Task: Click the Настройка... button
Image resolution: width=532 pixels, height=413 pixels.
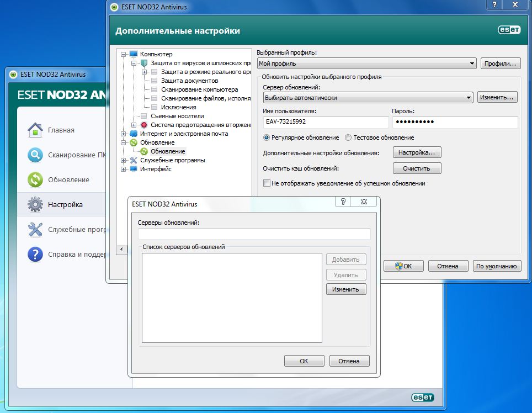Action: [x=417, y=152]
